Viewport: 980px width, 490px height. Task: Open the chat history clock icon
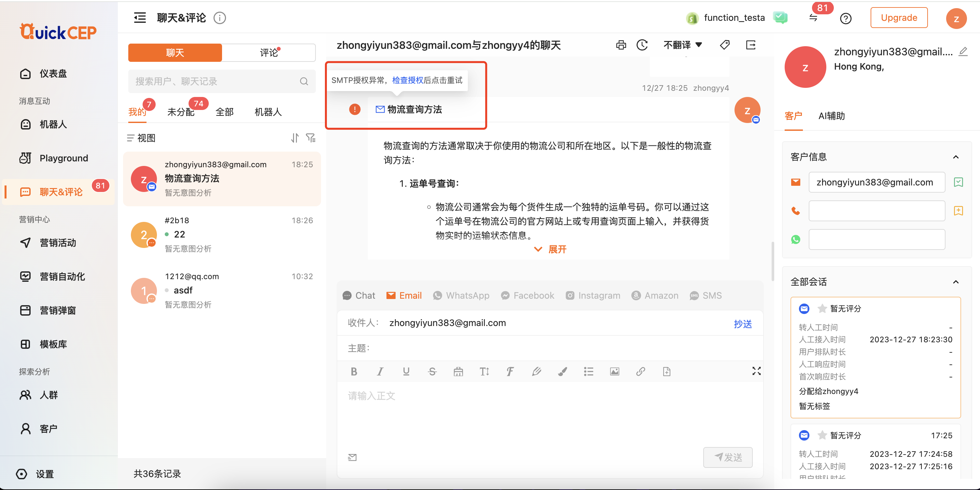pos(642,45)
